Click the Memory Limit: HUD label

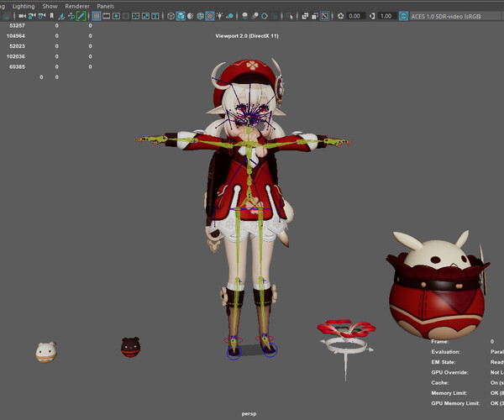pos(449,392)
